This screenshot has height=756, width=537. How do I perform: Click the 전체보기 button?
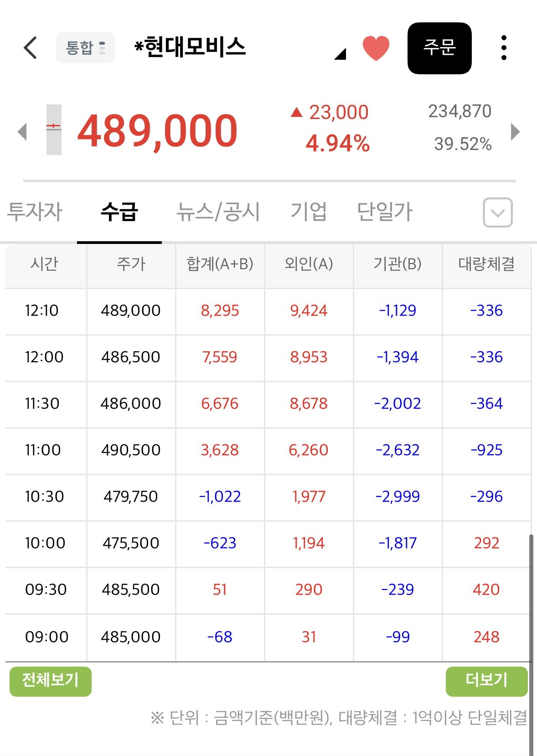tap(51, 681)
